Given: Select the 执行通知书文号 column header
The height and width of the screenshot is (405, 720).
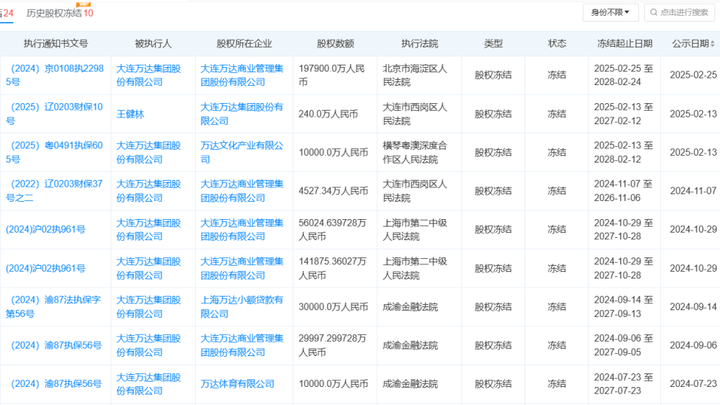Looking at the screenshot, I should [56, 44].
